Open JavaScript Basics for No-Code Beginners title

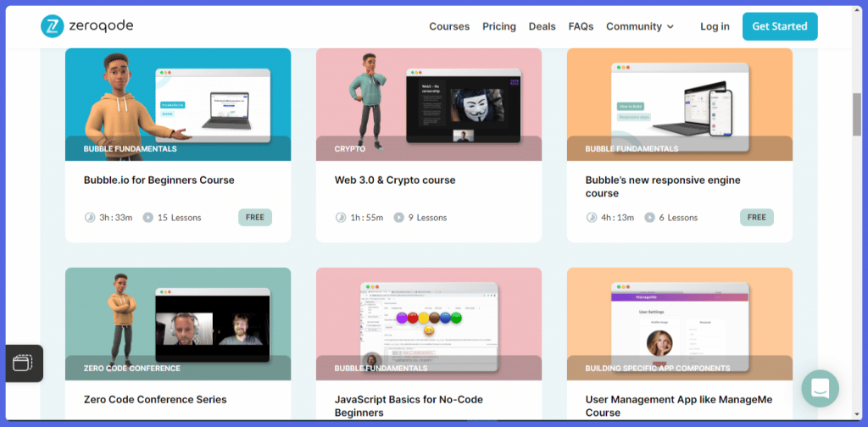click(x=409, y=406)
